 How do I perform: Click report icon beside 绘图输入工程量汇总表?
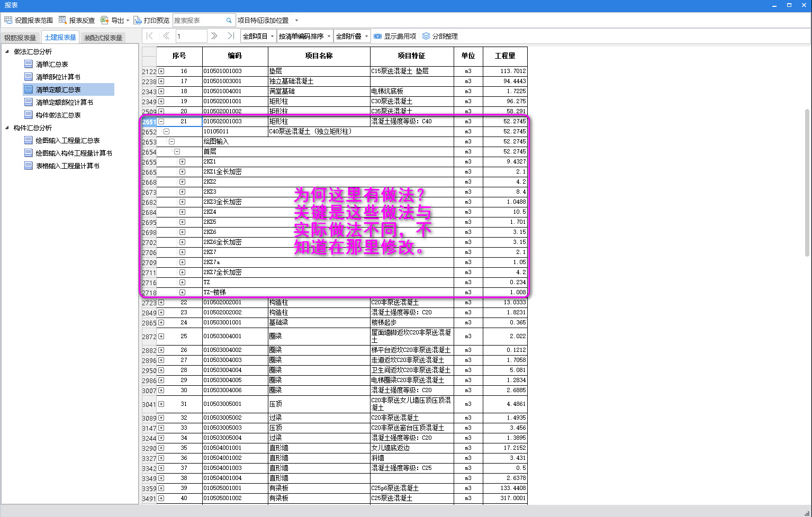coord(29,140)
